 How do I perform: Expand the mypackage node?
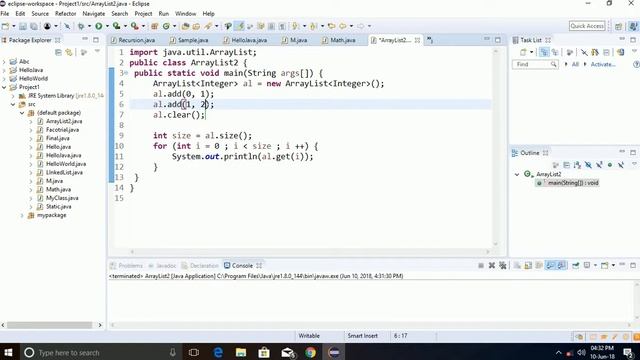pos(22,215)
